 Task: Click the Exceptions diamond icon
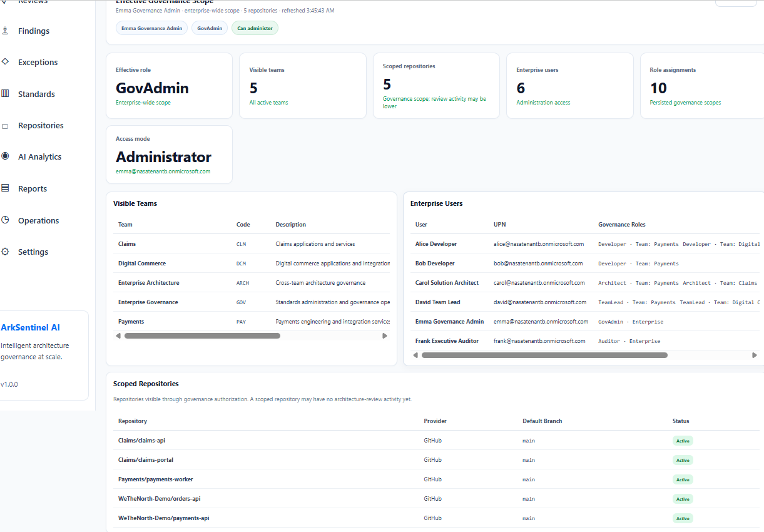(x=5, y=62)
